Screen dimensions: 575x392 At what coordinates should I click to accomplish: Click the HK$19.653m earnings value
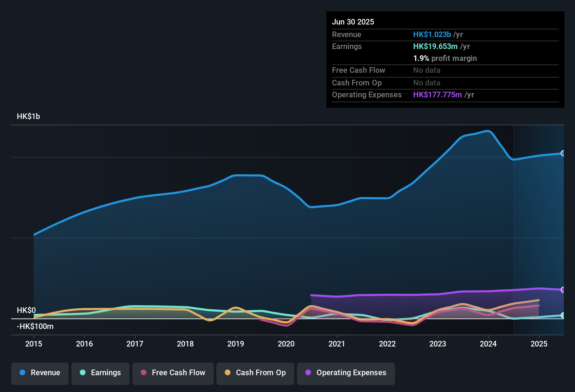click(435, 46)
